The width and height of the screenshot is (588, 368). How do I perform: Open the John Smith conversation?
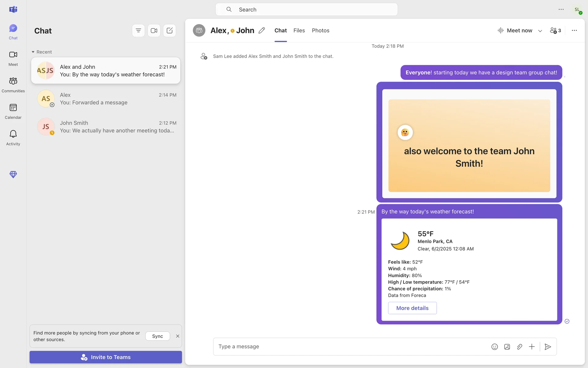pos(106,127)
